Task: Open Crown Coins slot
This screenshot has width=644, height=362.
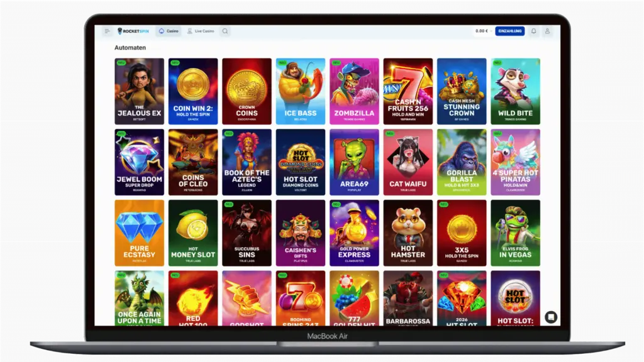Action: pyautogui.click(x=247, y=91)
